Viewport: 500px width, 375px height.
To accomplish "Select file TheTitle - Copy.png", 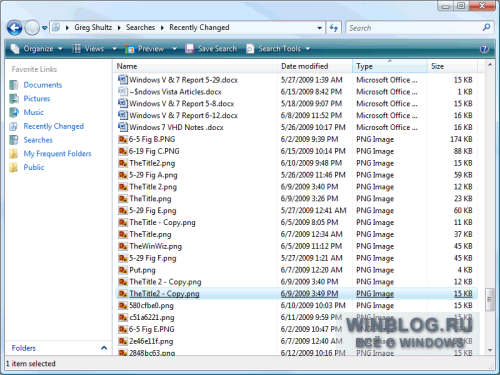I will [162, 222].
